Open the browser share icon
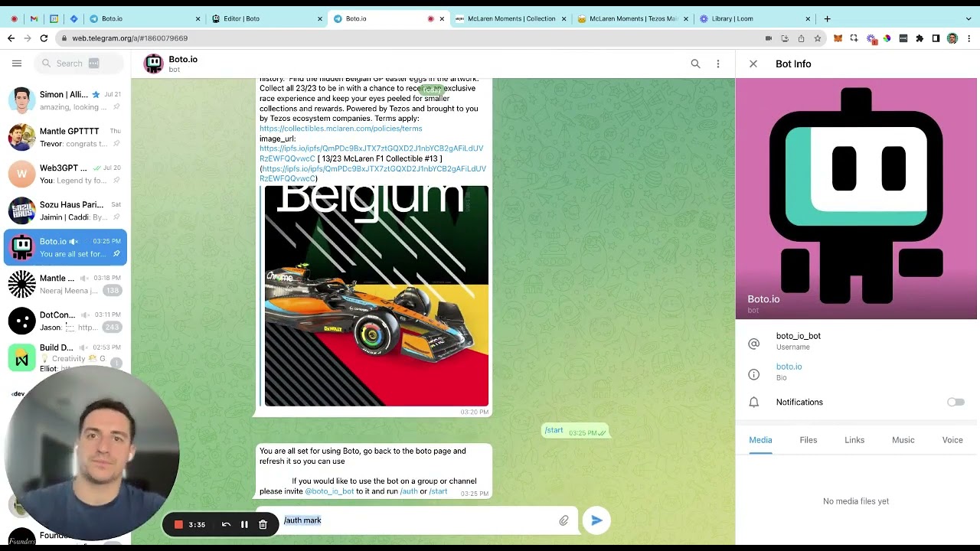Screen dimensions: 980x551 [801, 38]
